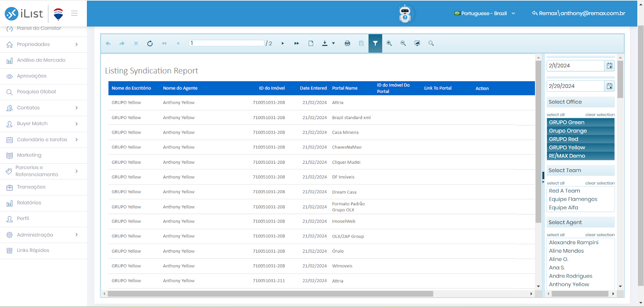Navigate forward in report history
This screenshot has height=307, width=644.
pyautogui.click(x=122, y=43)
